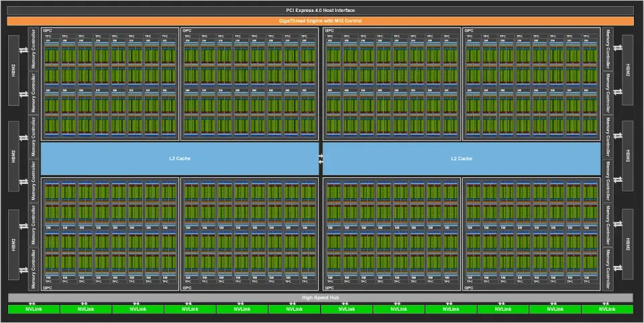Click the rightmost green NVLink block
The image size is (644, 323).
(x=608, y=309)
